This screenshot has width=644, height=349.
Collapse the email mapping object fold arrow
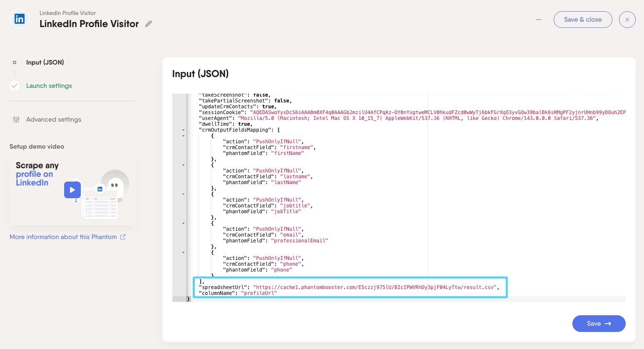pos(183,223)
